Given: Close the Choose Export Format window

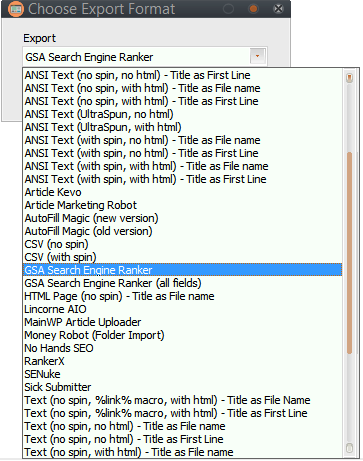Looking at the screenshot, I should 279,9.
